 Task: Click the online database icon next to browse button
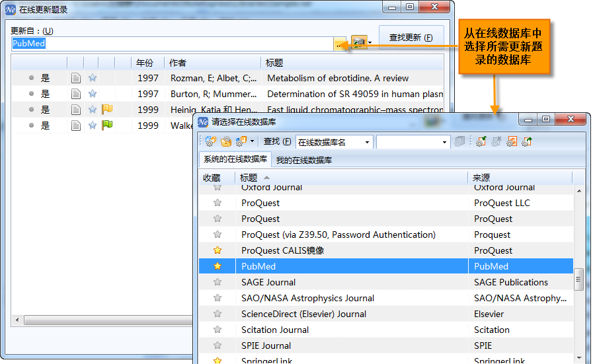[359, 42]
